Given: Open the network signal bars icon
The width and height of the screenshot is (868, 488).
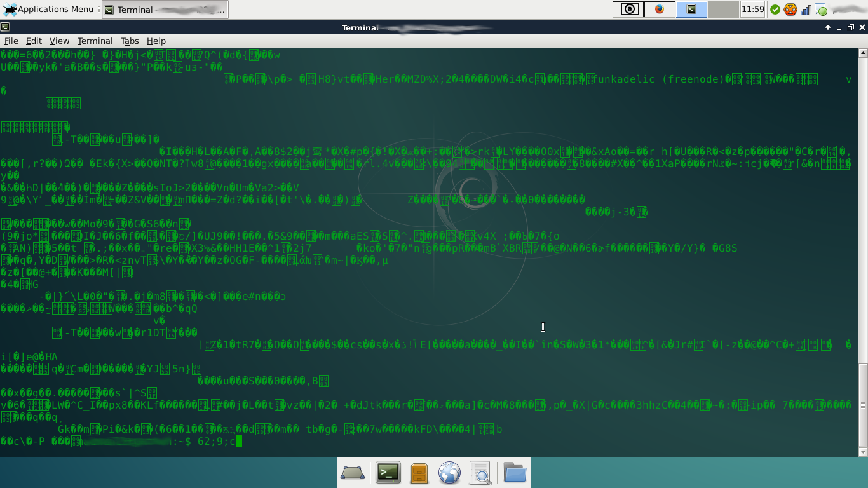Looking at the screenshot, I should (x=806, y=10).
